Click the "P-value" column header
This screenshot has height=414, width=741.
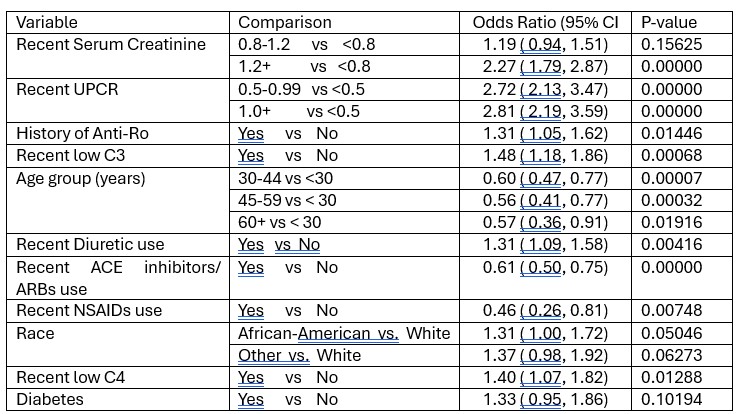[670, 22]
